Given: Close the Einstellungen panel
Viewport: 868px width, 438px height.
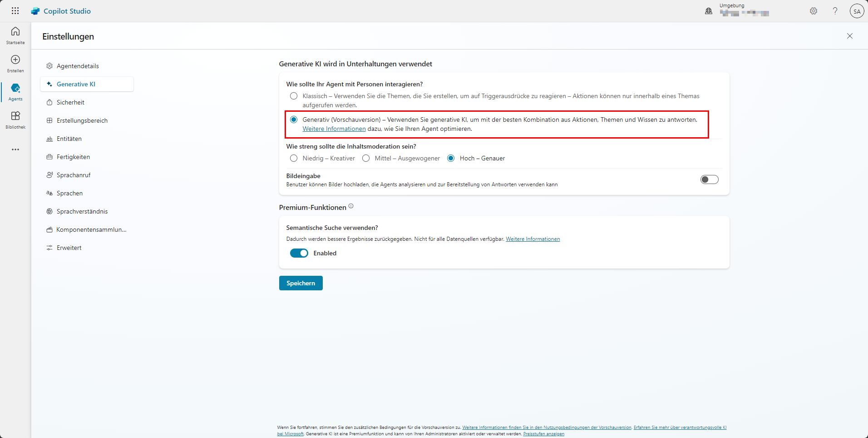Looking at the screenshot, I should tap(850, 36).
